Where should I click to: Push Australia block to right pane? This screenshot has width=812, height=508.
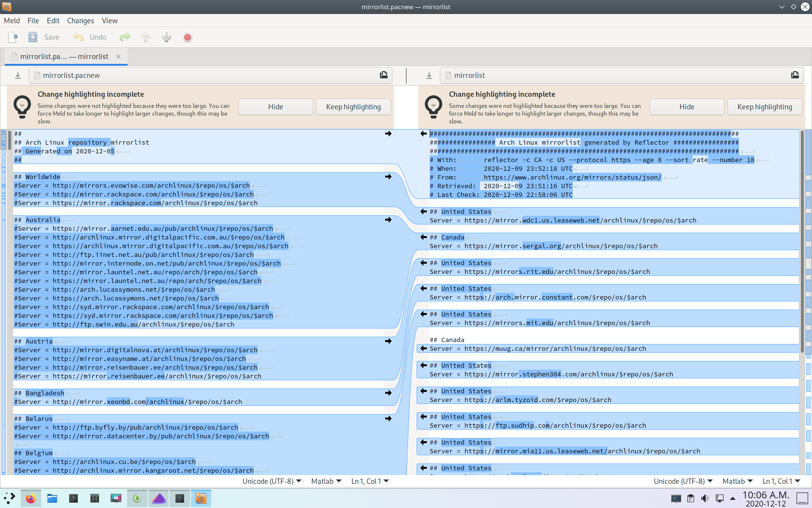388,220
